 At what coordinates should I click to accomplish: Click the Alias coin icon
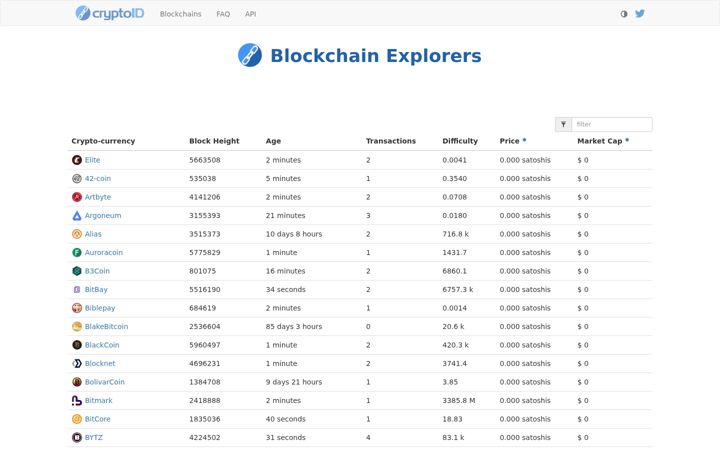coord(77,234)
